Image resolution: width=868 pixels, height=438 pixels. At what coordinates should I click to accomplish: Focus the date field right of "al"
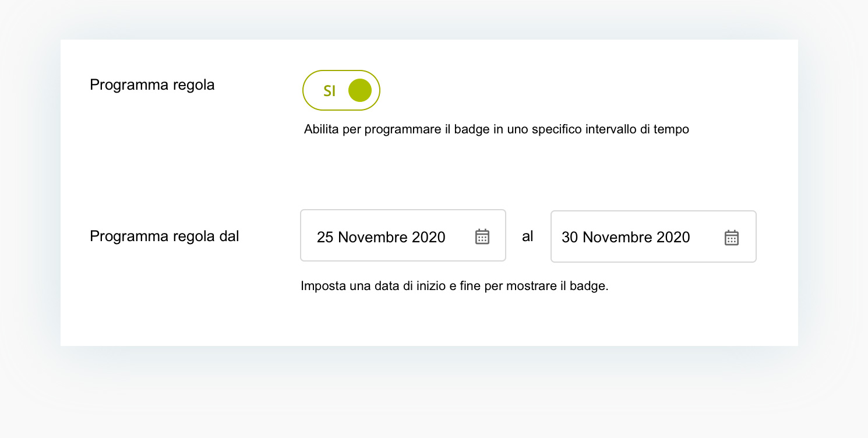click(x=654, y=236)
